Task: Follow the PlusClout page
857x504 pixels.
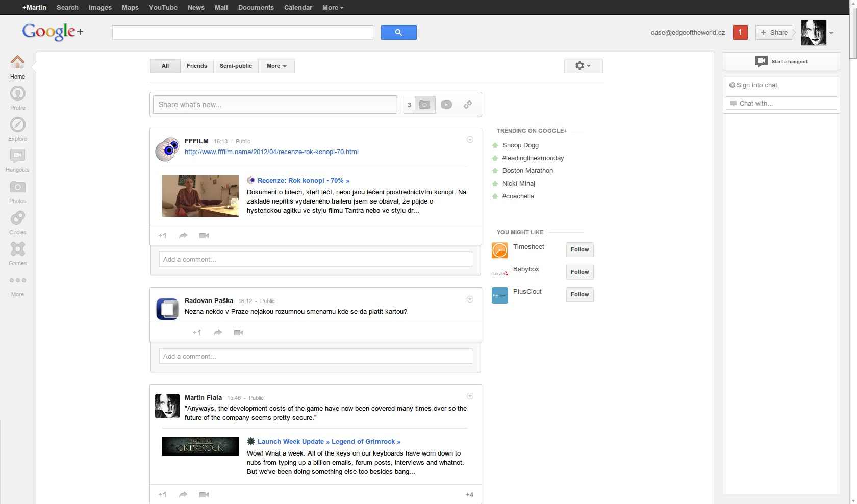Action: (580, 294)
